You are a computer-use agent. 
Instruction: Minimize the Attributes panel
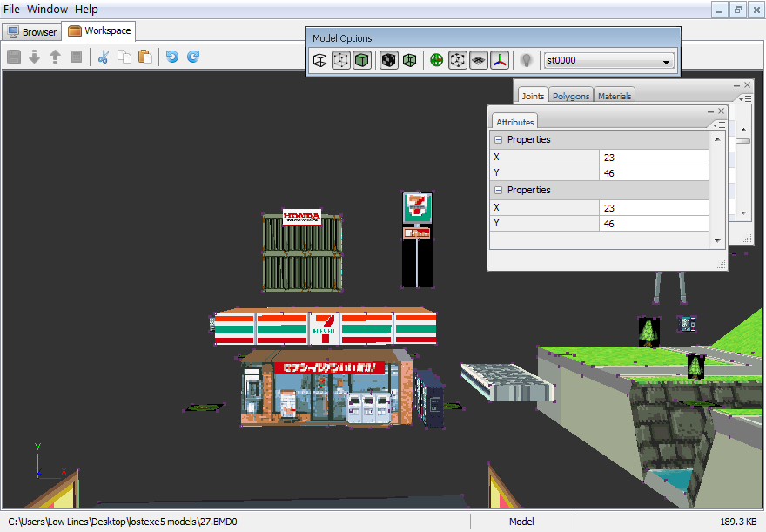point(711,111)
